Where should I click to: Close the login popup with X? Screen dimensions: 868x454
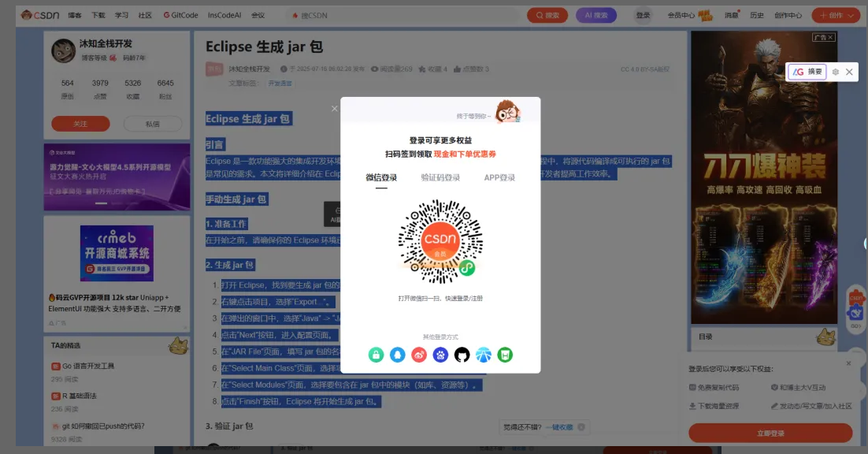click(x=334, y=109)
